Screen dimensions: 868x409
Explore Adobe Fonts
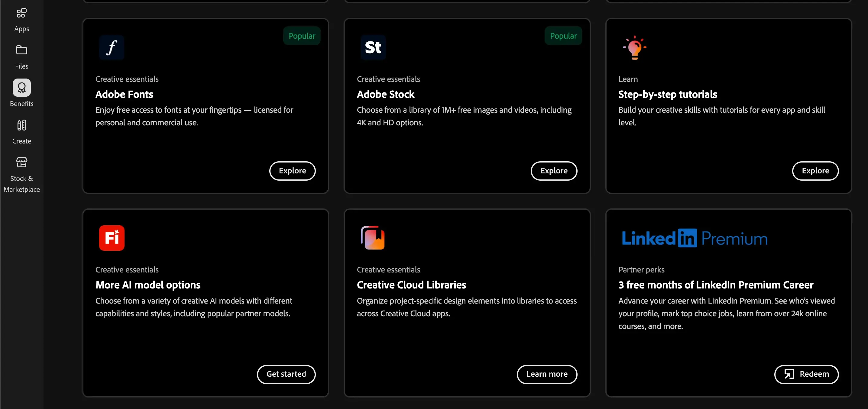click(x=292, y=171)
